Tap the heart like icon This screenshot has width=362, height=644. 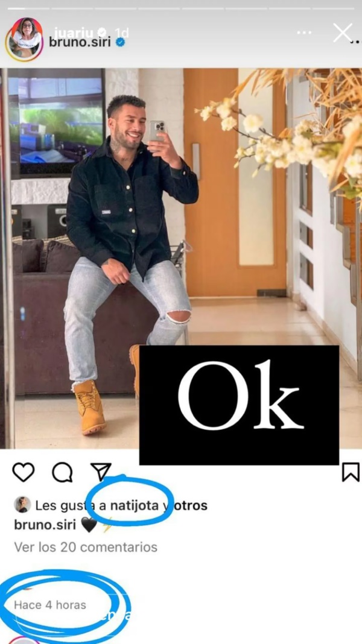24,472
